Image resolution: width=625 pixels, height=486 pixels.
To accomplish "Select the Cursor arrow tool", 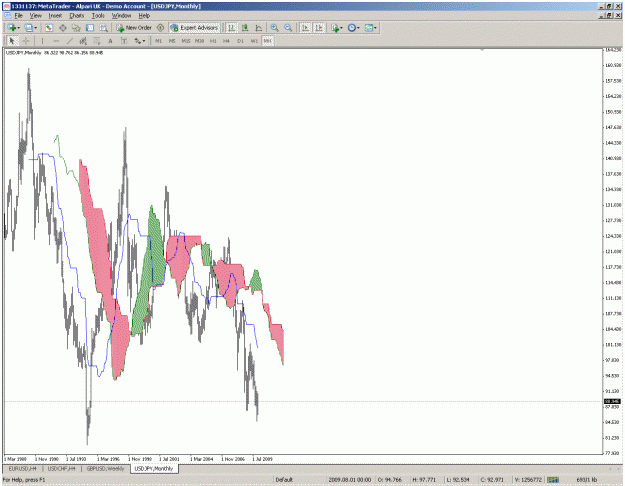I will (12, 41).
